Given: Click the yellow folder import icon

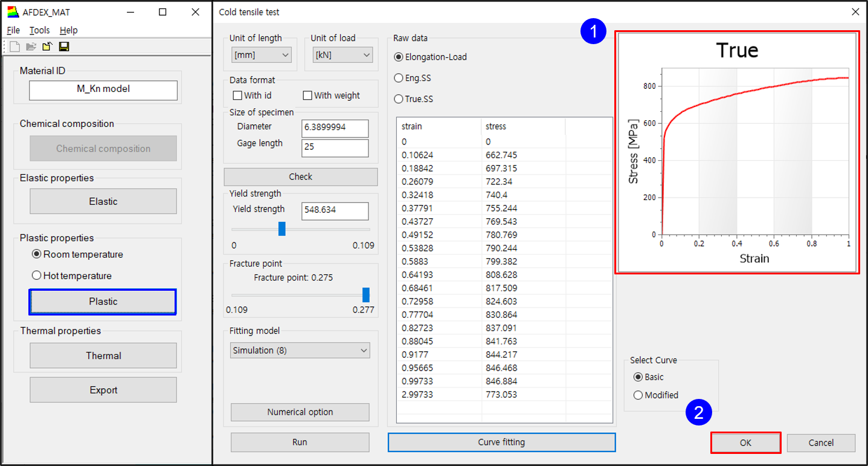Looking at the screenshot, I should pos(47,47).
